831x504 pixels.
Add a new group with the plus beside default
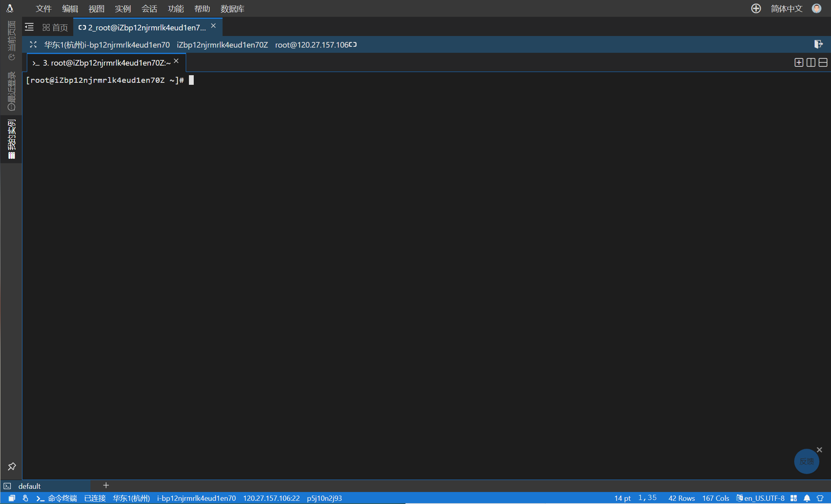[106, 485]
